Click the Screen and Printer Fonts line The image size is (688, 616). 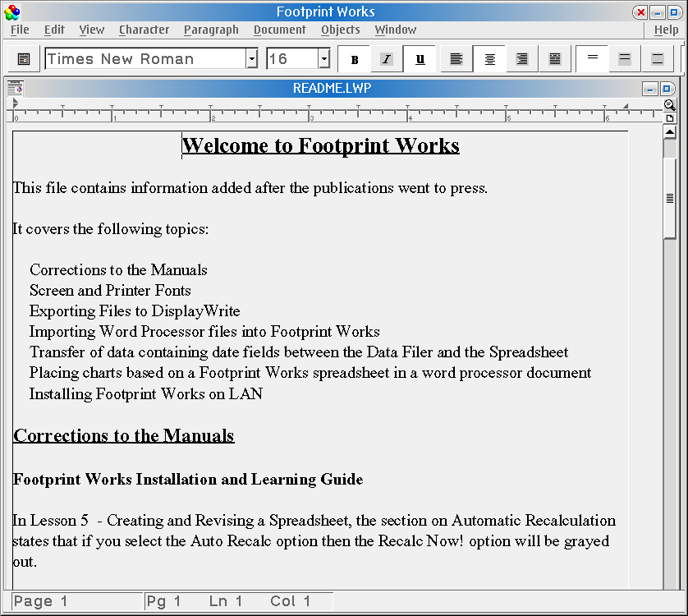tap(110, 291)
